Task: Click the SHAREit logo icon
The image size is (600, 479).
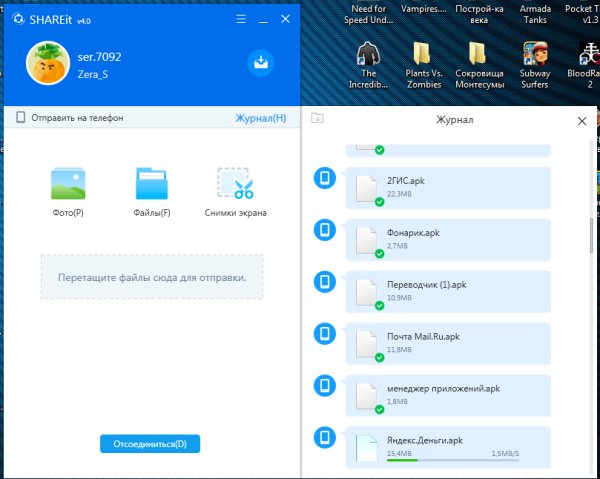Action: click(18, 19)
